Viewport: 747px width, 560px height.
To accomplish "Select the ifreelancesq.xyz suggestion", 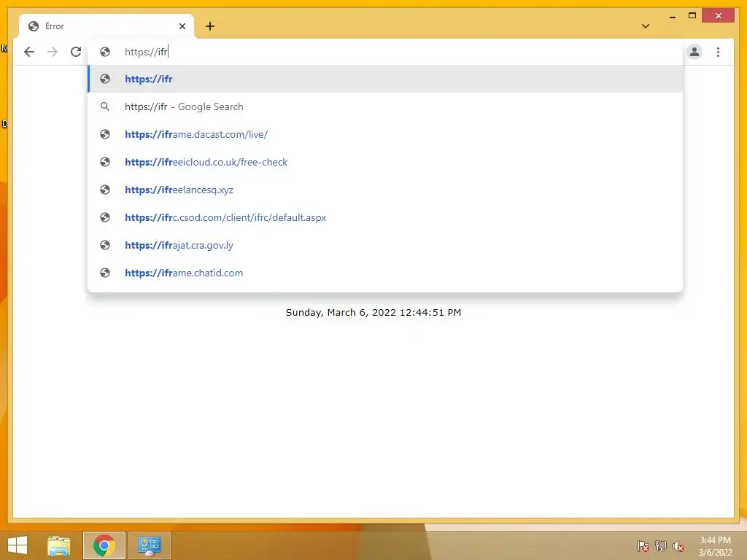I will coord(385,190).
